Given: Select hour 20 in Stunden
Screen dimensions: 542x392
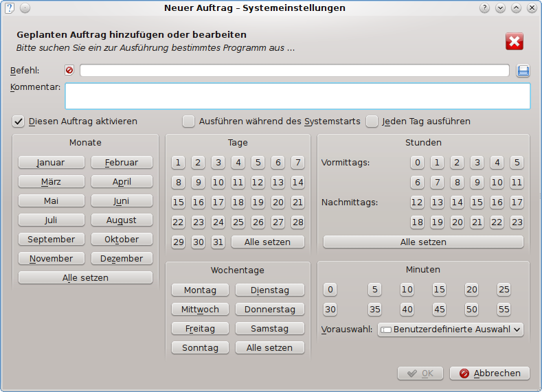Looking at the screenshot, I should [457, 222].
